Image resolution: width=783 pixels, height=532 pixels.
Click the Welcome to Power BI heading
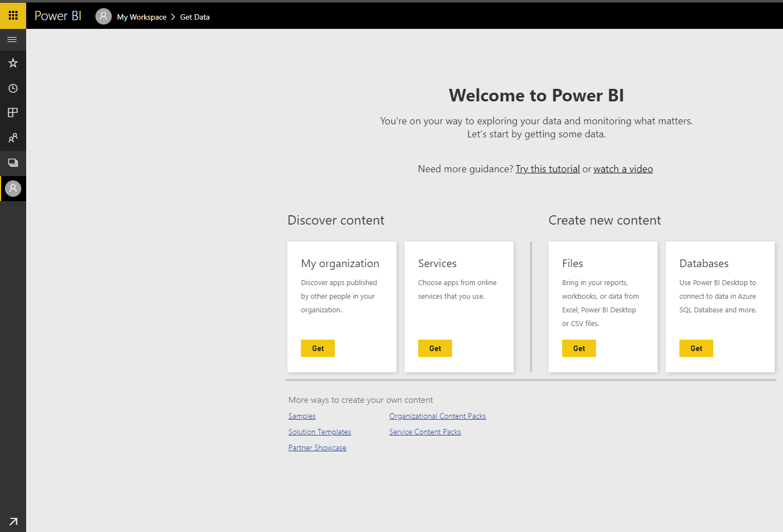pyautogui.click(x=537, y=95)
